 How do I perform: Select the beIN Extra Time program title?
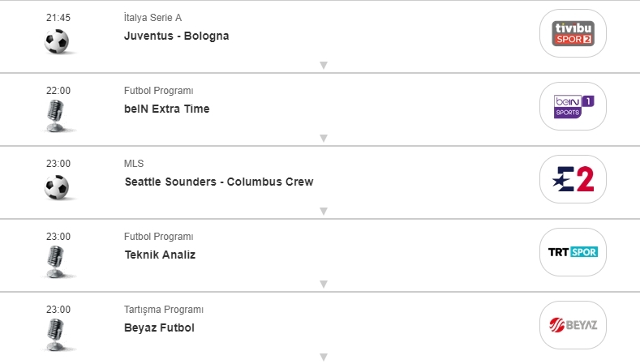click(166, 109)
